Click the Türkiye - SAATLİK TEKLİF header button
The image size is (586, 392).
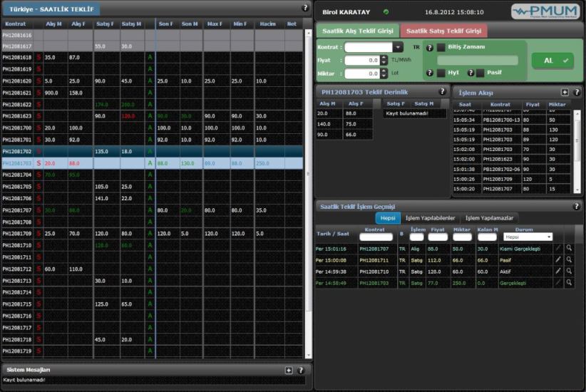click(x=51, y=9)
